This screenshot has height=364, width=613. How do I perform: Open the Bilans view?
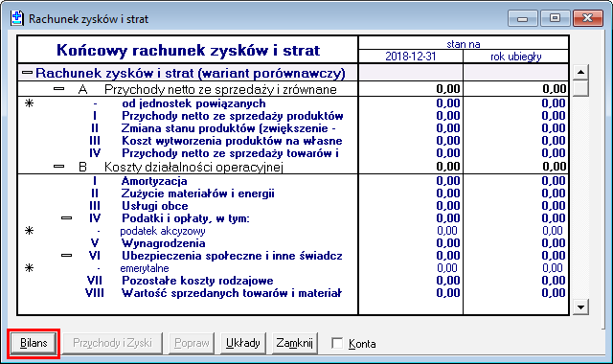tap(34, 343)
